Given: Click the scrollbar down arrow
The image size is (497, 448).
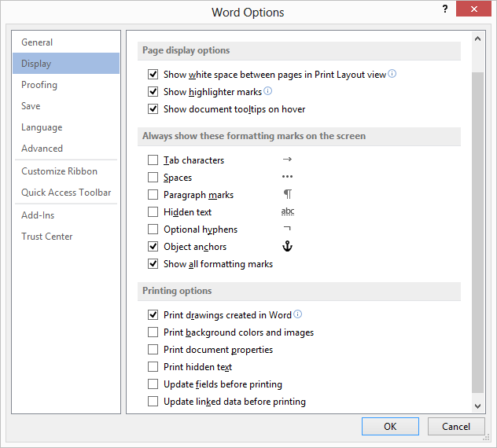Looking at the screenshot, I should click(x=477, y=406).
